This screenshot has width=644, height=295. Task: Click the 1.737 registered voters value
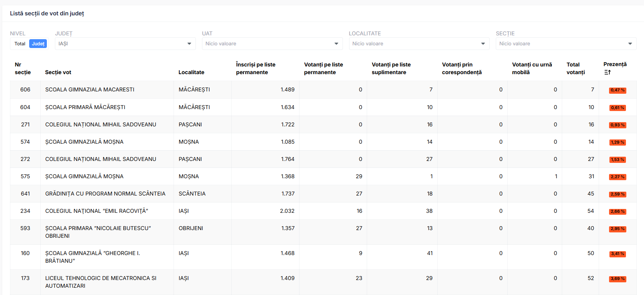tap(288, 194)
